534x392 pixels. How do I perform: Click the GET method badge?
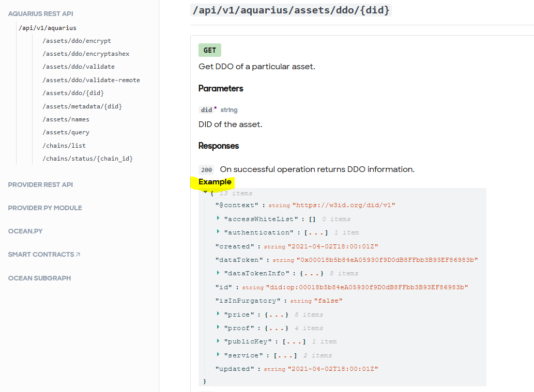pyautogui.click(x=210, y=51)
